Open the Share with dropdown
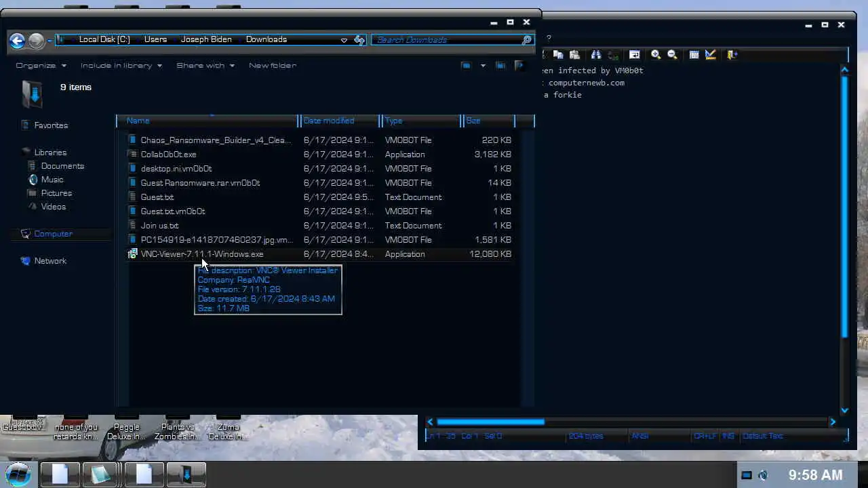This screenshot has width=868, height=488. tap(205, 66)
